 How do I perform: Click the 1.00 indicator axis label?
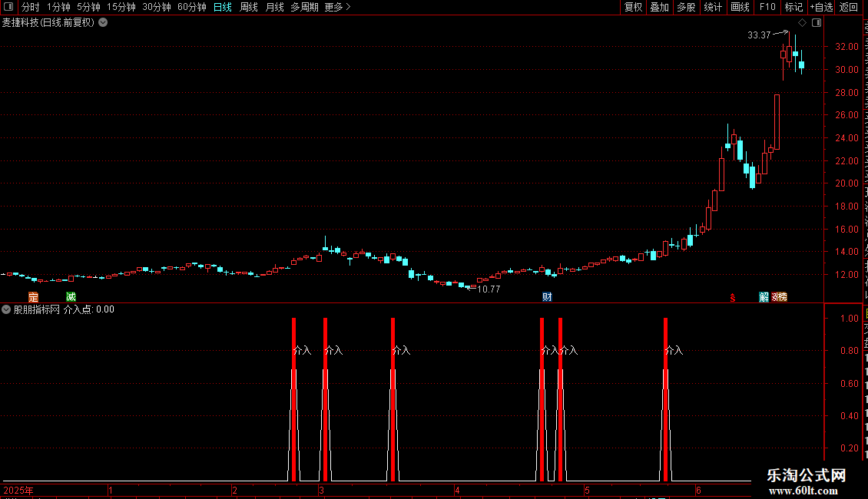(850, 318)
